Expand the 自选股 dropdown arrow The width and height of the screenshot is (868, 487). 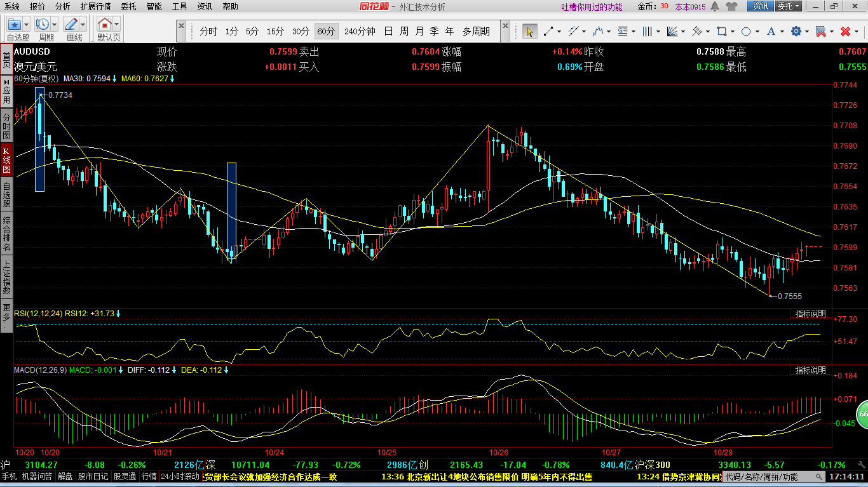pos(27,25)
